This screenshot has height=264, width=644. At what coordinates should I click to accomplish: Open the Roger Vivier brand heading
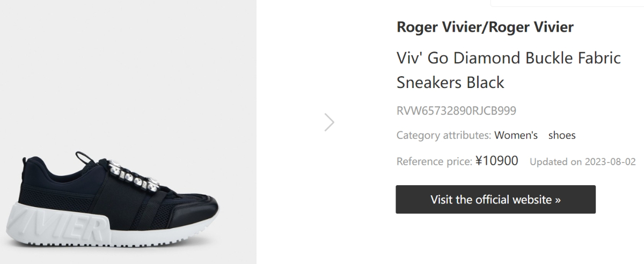485,27
